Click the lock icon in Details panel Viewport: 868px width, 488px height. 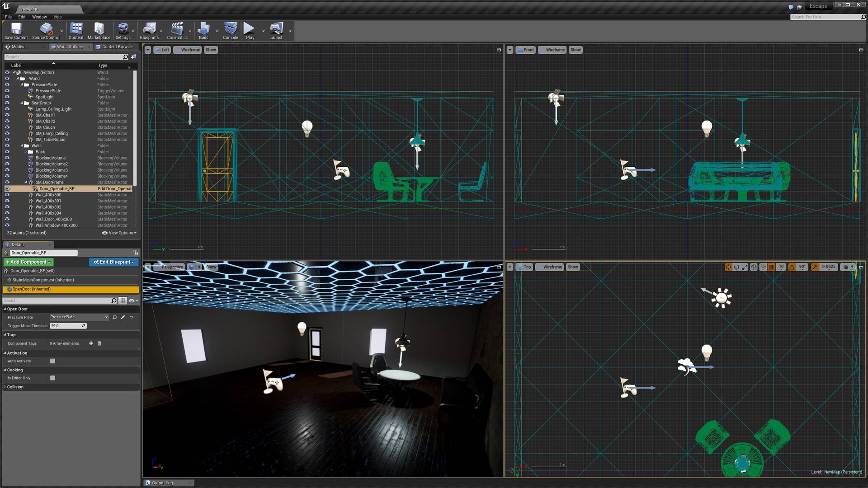[x=136, y=253]
